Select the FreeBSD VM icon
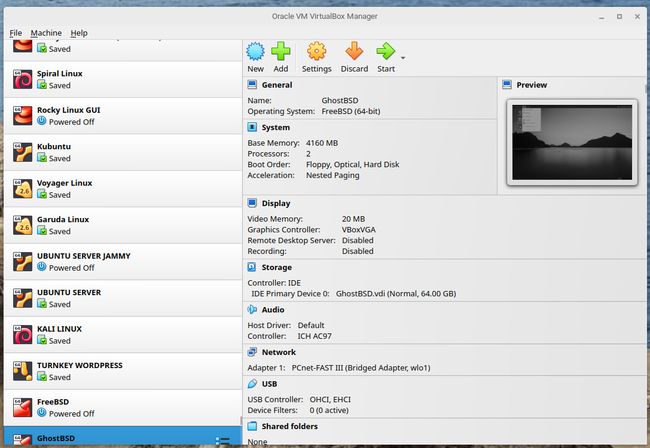Viewport: 650px width, 448px height. (x=22, y=408)
